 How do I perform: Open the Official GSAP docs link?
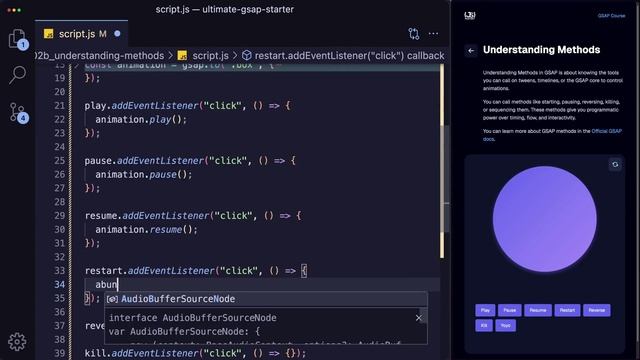pos(607,131)
